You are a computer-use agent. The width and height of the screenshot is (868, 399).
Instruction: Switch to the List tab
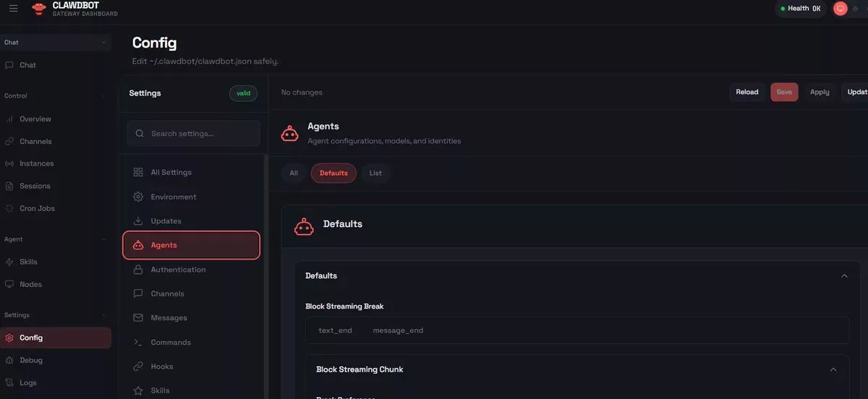point(375,173)
